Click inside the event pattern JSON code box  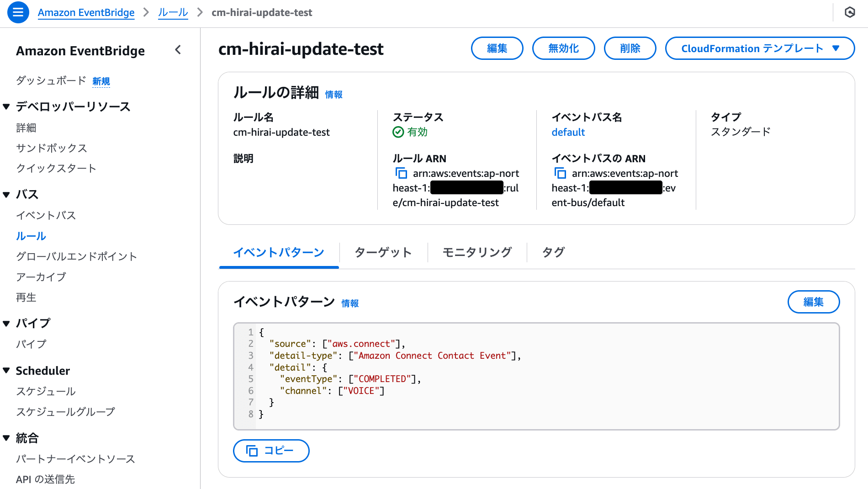536,377
